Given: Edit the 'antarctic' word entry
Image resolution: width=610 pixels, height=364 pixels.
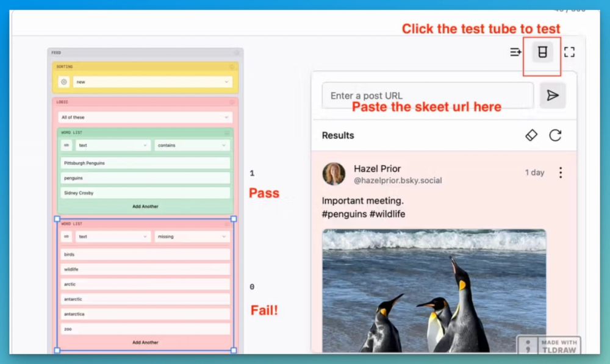Looking at the screenshot, I should coord(145,299).
